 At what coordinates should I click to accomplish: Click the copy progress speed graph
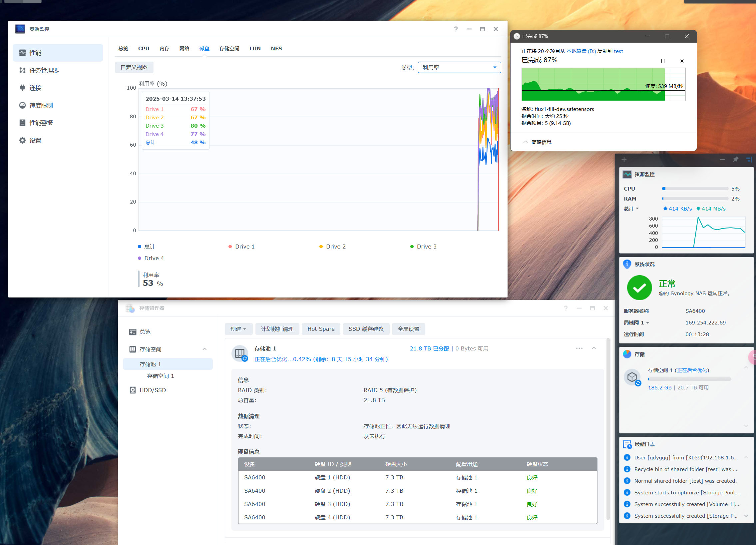(x=603, y=85)
